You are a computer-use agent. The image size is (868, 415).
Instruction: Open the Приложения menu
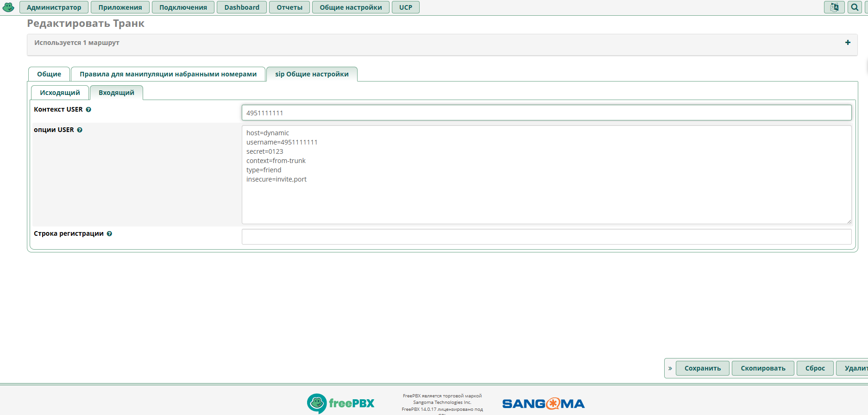[x=120, y=7]
